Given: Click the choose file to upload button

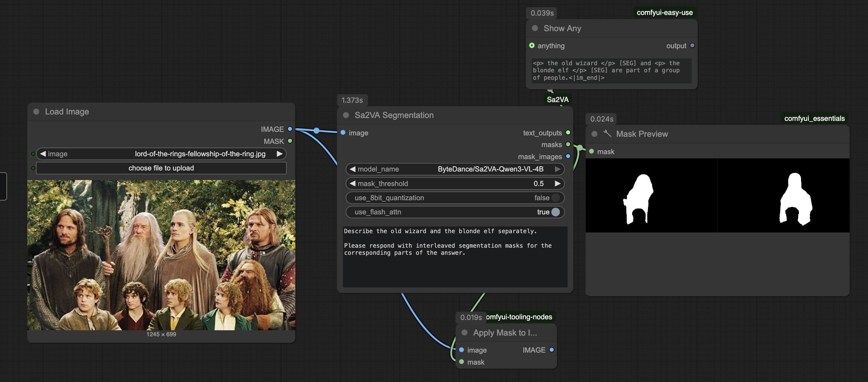Looking at the screenshot, I should click(x=161, y=168).
